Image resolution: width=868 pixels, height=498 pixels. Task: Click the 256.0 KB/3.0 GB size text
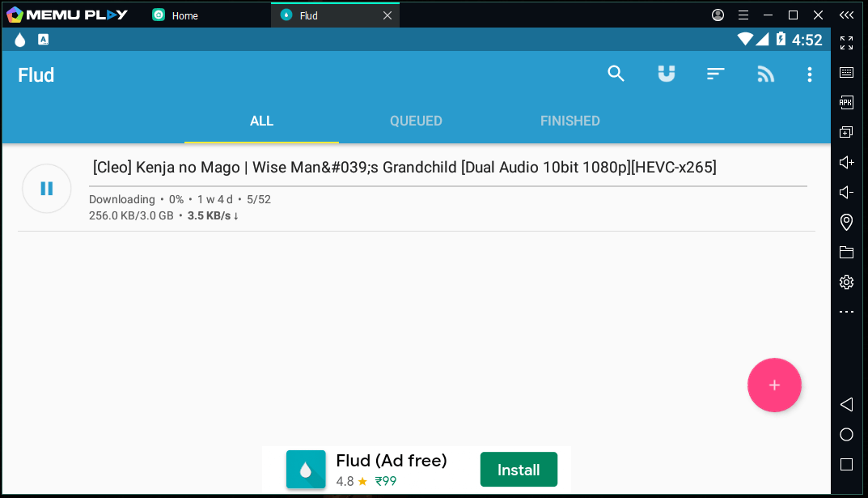(131, 215)
